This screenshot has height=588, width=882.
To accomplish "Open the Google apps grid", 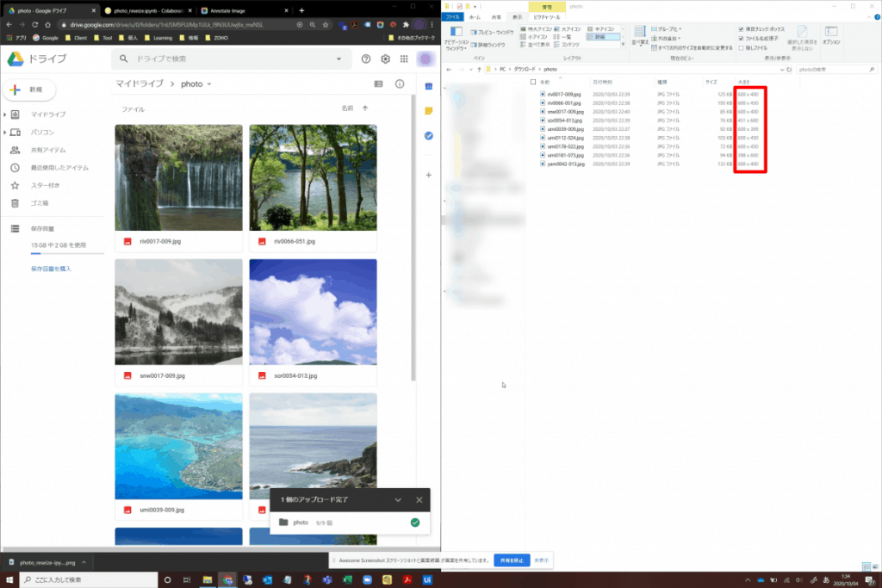I will (404, 59).
